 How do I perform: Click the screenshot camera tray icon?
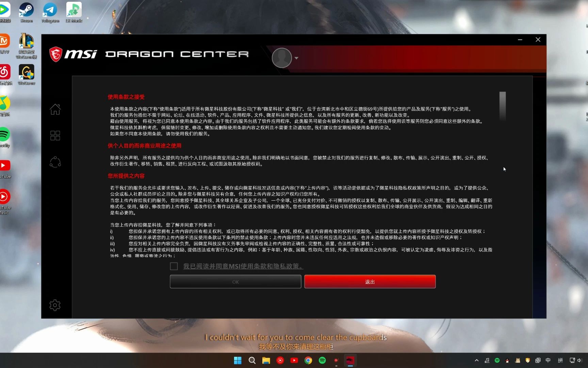[x=538, y=361]
